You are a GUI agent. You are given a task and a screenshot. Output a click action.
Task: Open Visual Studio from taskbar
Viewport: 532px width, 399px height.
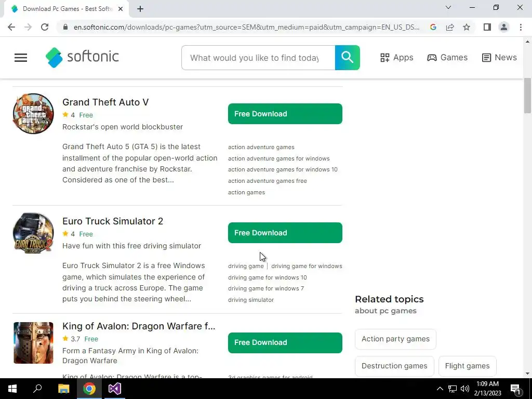pos(115,389)
